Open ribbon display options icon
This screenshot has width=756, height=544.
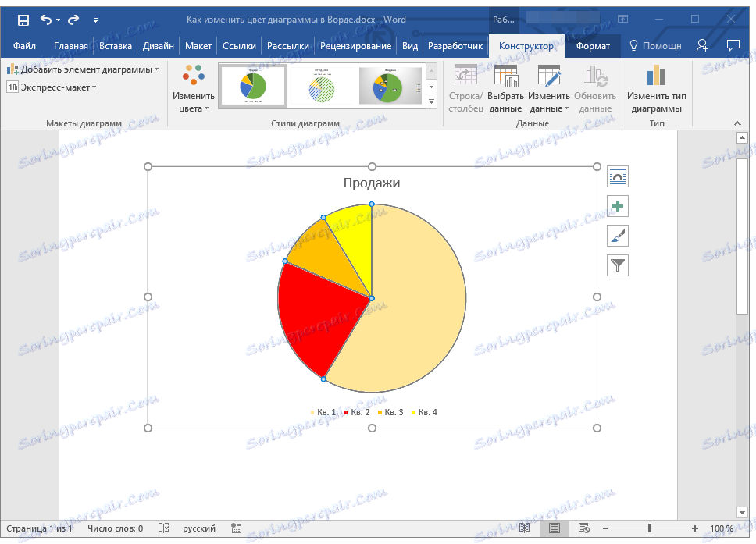(623, 20)
